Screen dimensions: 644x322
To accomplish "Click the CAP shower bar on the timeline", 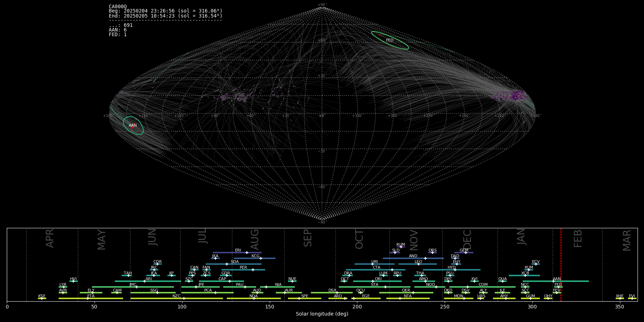I will pos(221,281).
